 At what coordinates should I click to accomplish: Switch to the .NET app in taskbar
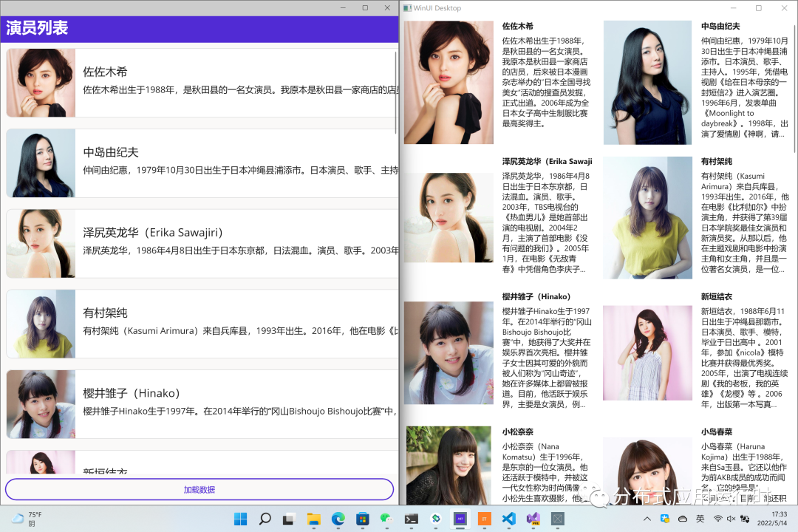pos(460,519)
